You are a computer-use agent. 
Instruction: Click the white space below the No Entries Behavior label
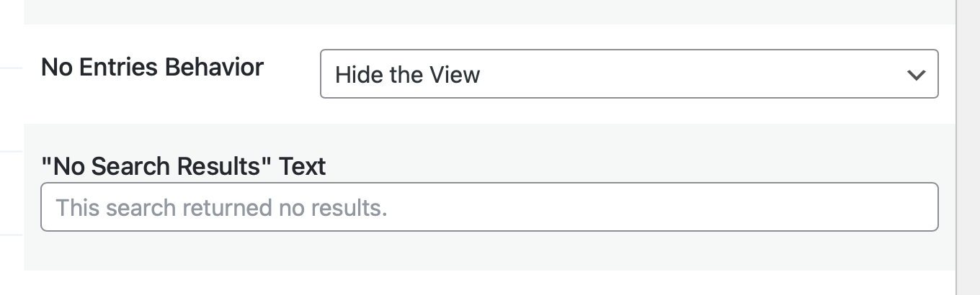(152, 101)
